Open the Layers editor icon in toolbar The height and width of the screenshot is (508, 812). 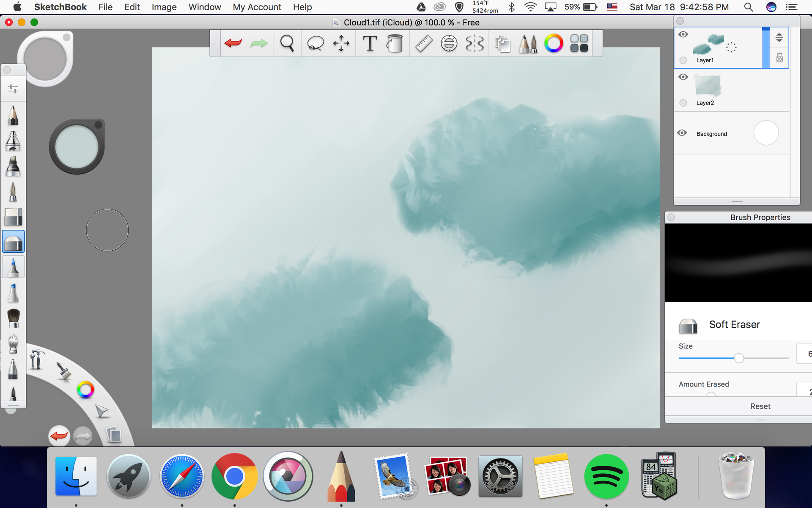pyautogui.click(x=502, y=43)
